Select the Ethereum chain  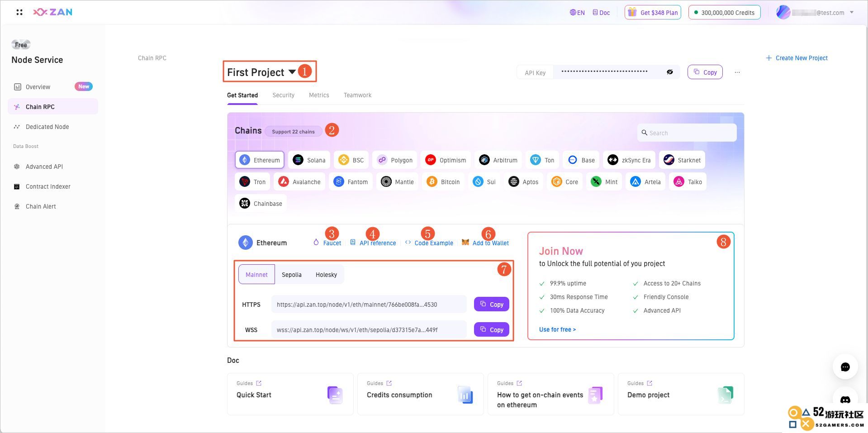(260, 160)
